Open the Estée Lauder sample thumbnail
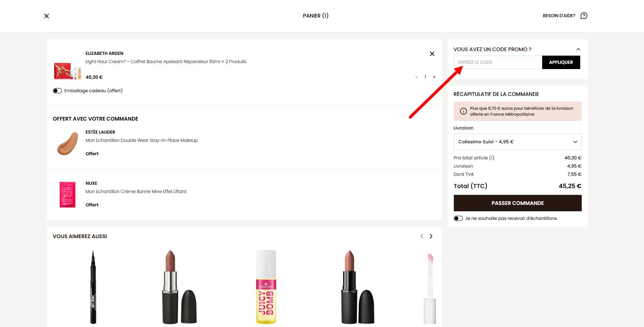The height and width of the screenshot is (327, 644). pos(67,143)
